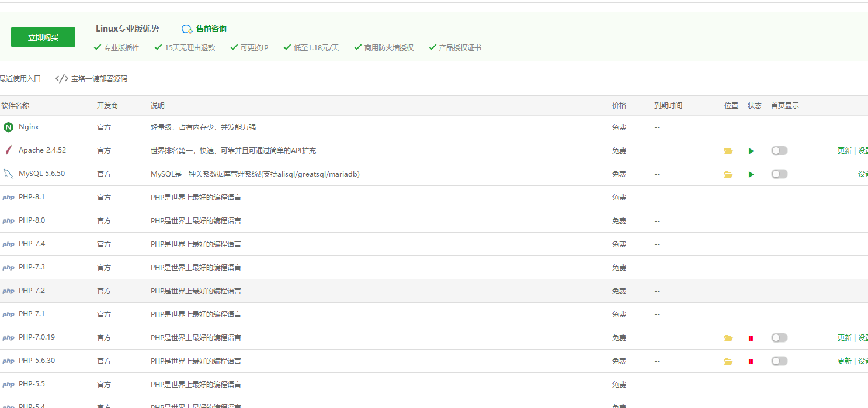Open the PHP-7.0.19 install folder icon
This screenshot has width=868, height=408.
(x=728, y=338)
